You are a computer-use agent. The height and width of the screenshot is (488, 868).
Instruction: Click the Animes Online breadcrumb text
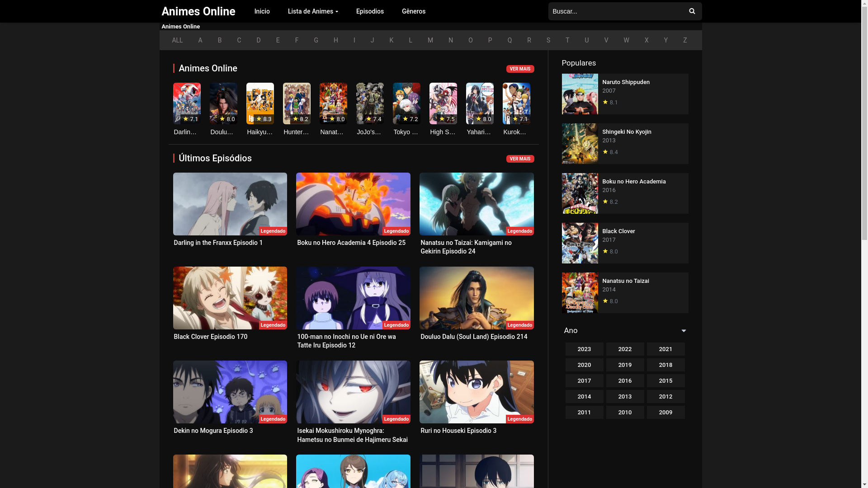pos(180,27)
